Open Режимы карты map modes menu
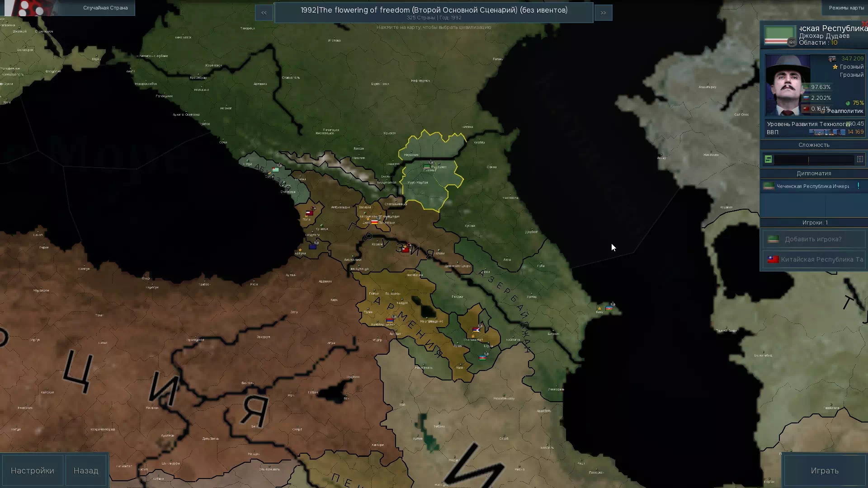 tap(846, 8)
